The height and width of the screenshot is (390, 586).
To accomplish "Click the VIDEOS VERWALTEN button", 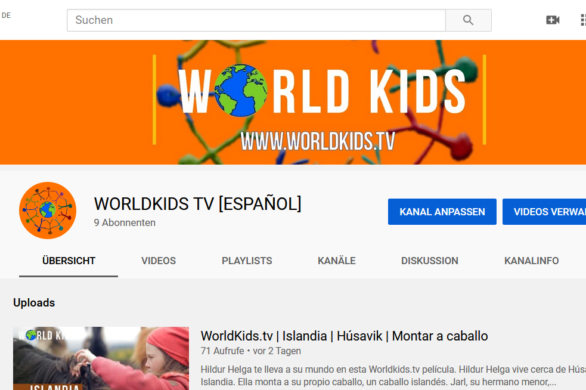I will click(544, 212).
